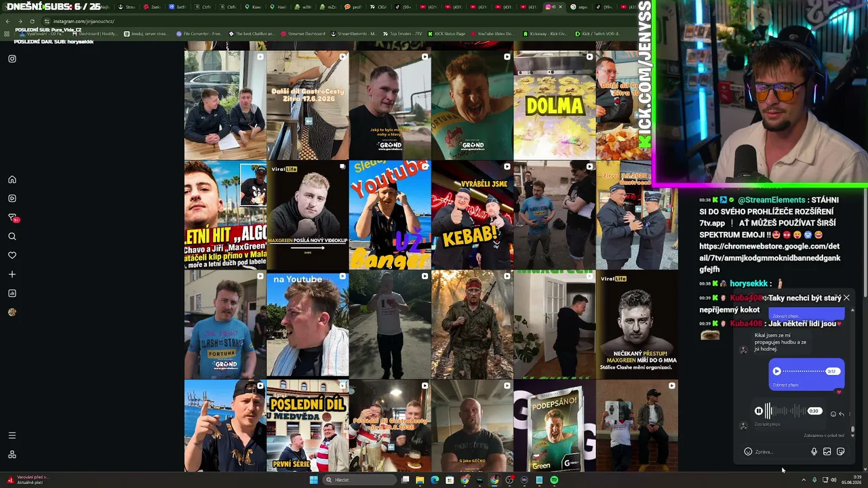Reload the Instagram page
Screen dimensions: 868x488
pos(32,21)
